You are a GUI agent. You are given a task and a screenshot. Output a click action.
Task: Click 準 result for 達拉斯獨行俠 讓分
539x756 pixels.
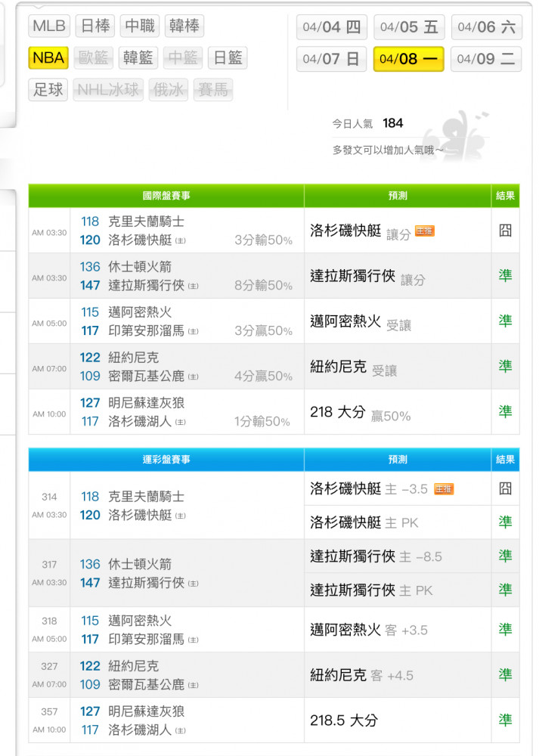pyautogui.click(x=505, y=275)
